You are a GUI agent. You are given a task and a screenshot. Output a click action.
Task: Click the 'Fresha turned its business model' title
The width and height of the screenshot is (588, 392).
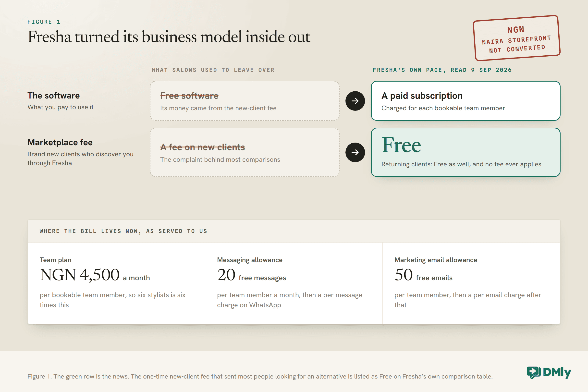(x=169, y=37)
